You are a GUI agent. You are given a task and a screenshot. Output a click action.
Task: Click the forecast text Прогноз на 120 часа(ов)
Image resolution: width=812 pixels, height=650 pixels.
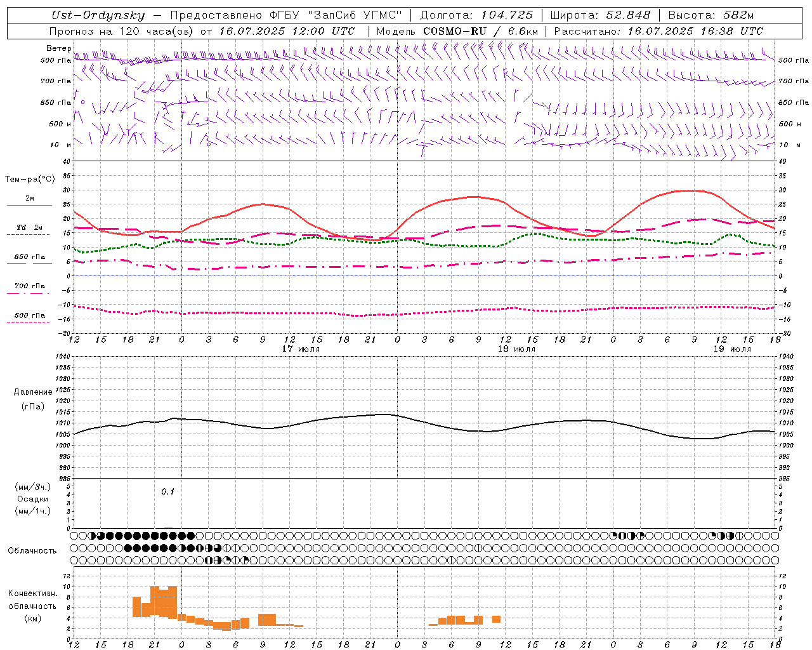[121, 31]
